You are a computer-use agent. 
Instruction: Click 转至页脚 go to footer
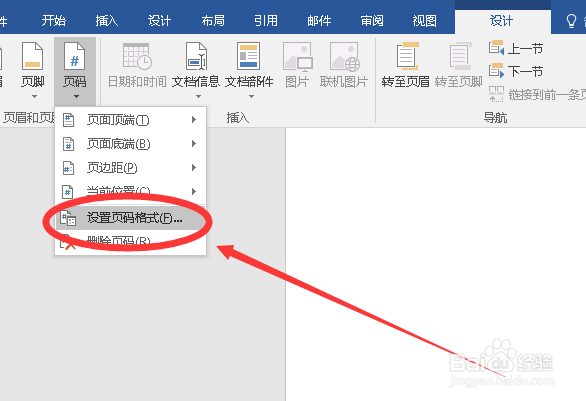point(459,65)
